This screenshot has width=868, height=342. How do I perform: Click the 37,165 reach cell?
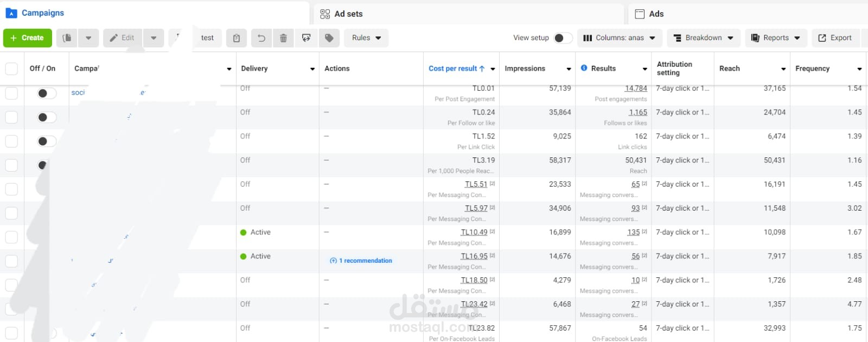[774, 88]
